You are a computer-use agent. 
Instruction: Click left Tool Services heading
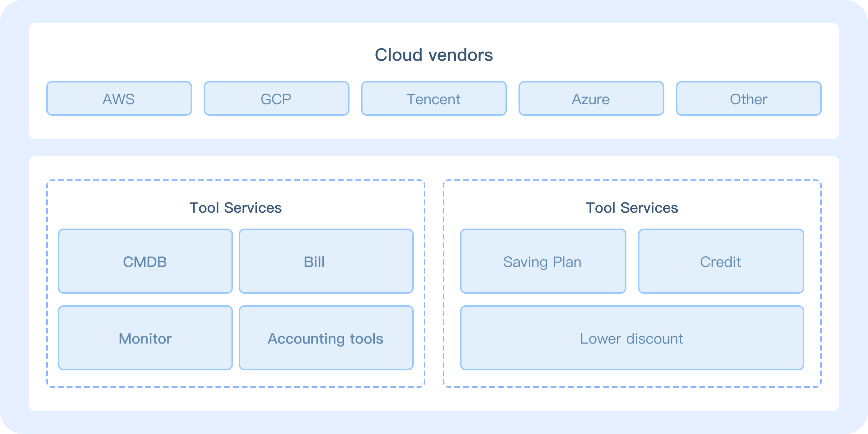tap(235, 208)
